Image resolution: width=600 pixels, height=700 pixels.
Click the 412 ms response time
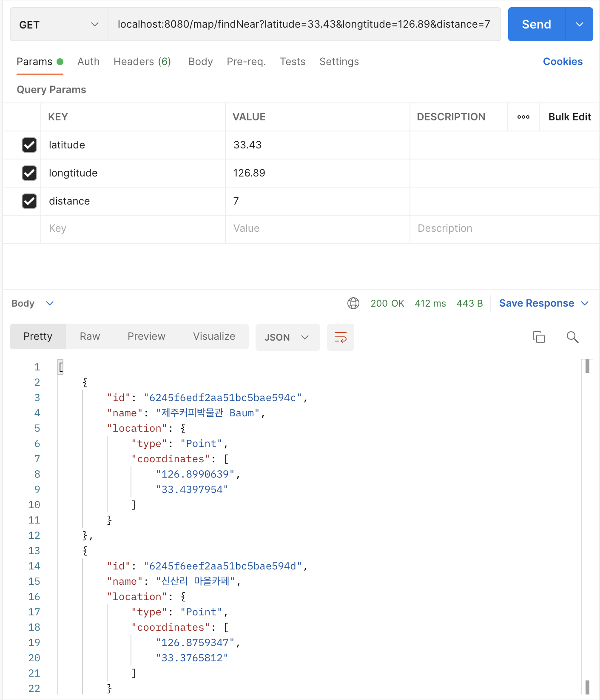coord(430,303)
